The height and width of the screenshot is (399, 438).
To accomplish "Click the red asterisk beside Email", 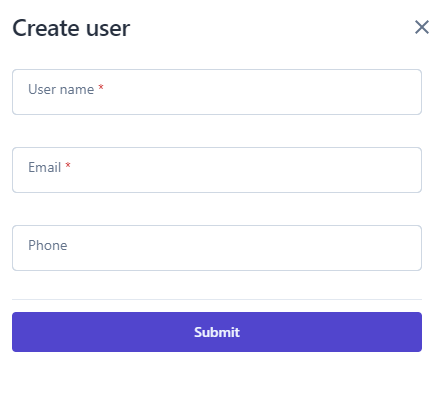I will [x=68, y=165].
